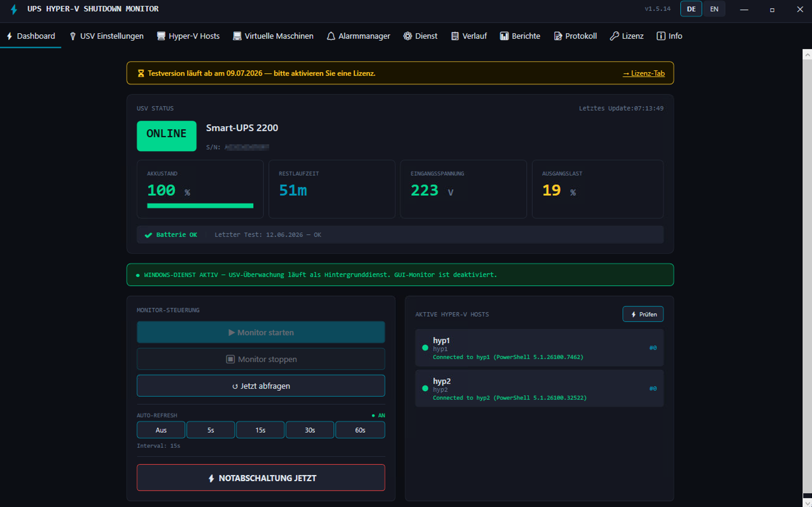Click the lightning bolt app logo
This screenshot has height=507, width=812.
coord(14,9)
